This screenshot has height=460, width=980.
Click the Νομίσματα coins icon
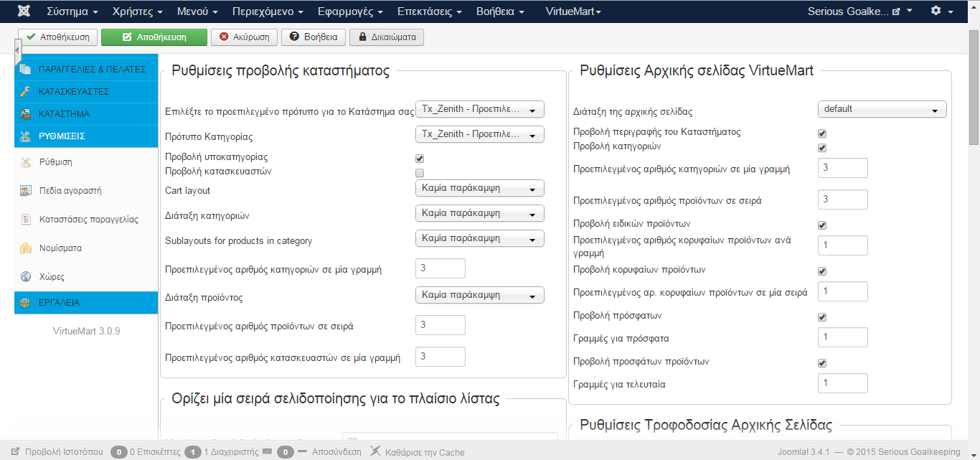[x=26, y=248]
